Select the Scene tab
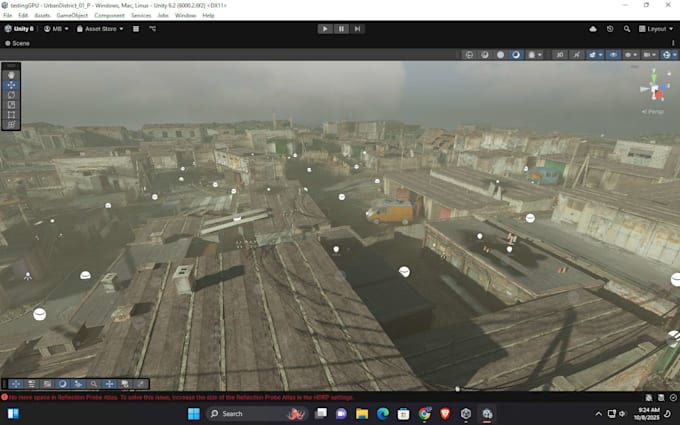Image resolution: width=680 pixels, height=425 pixels. click(x=17, y=43)
